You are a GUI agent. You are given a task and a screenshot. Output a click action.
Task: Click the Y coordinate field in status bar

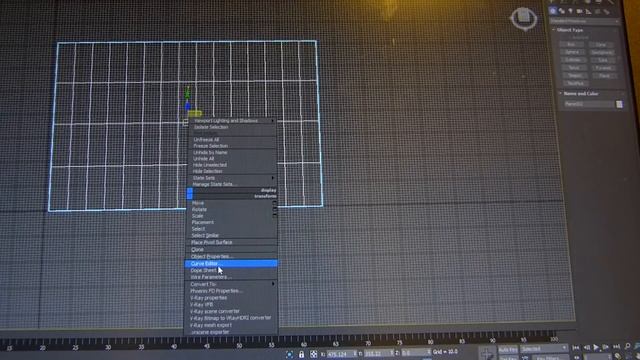(x=378, y=353)
